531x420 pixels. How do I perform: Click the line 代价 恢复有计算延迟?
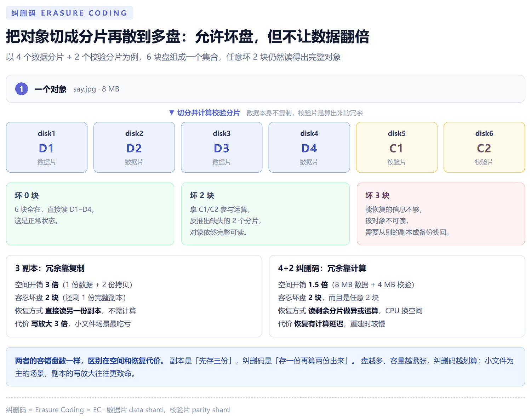332,324
